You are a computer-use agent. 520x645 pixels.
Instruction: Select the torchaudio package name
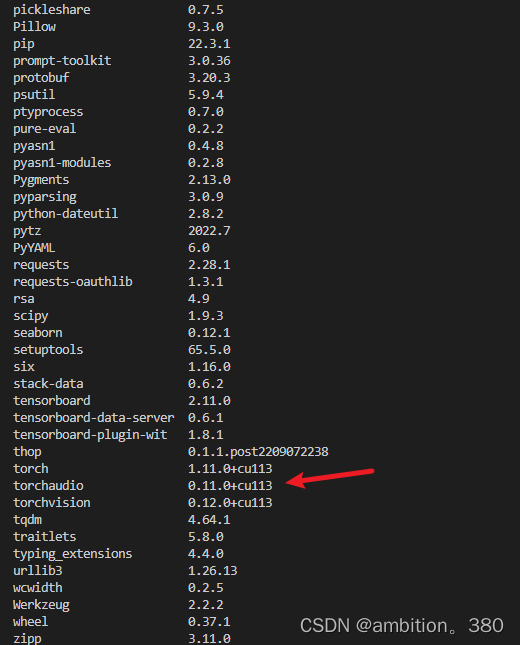[48, 486]
